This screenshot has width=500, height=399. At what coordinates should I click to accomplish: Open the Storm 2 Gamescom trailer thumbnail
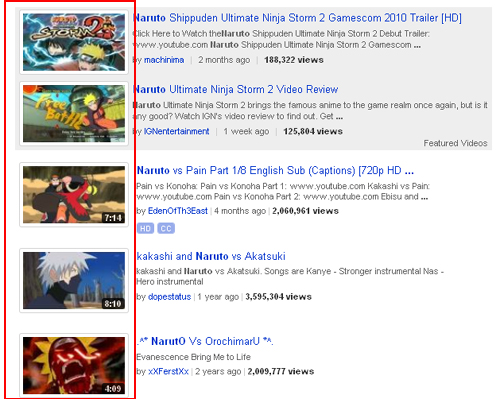[74, 42]
